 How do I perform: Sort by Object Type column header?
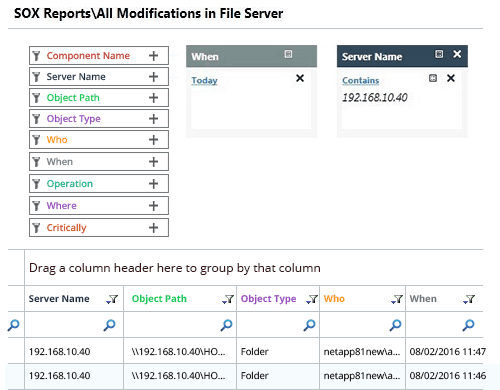click(268, 299)
